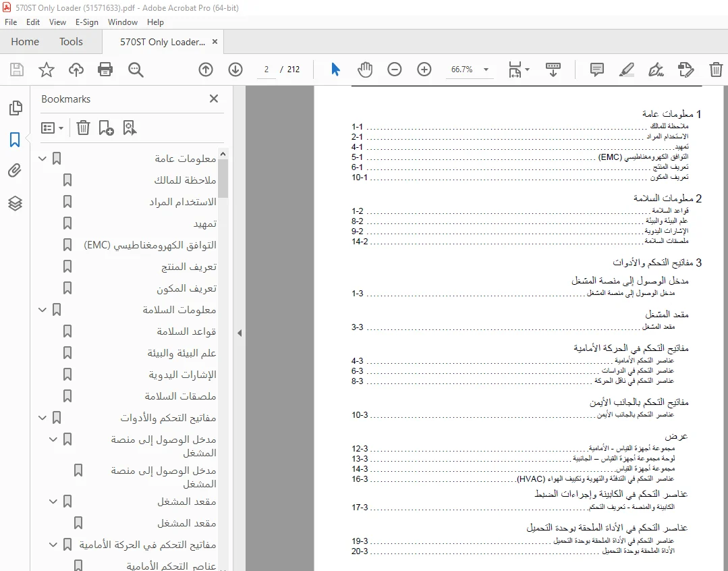Click contents entry with page 10-1
The width and height of the screenshot is (728, 571).
520,178
